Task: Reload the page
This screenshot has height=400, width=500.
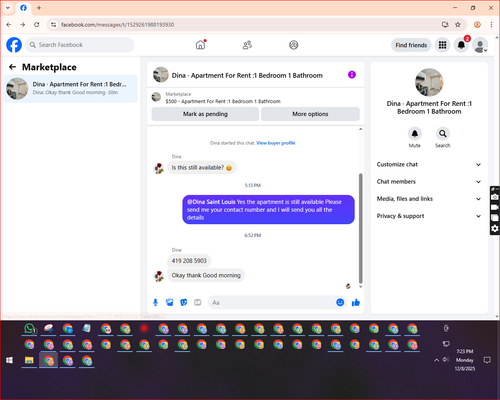Action: [x=37, y=24]
